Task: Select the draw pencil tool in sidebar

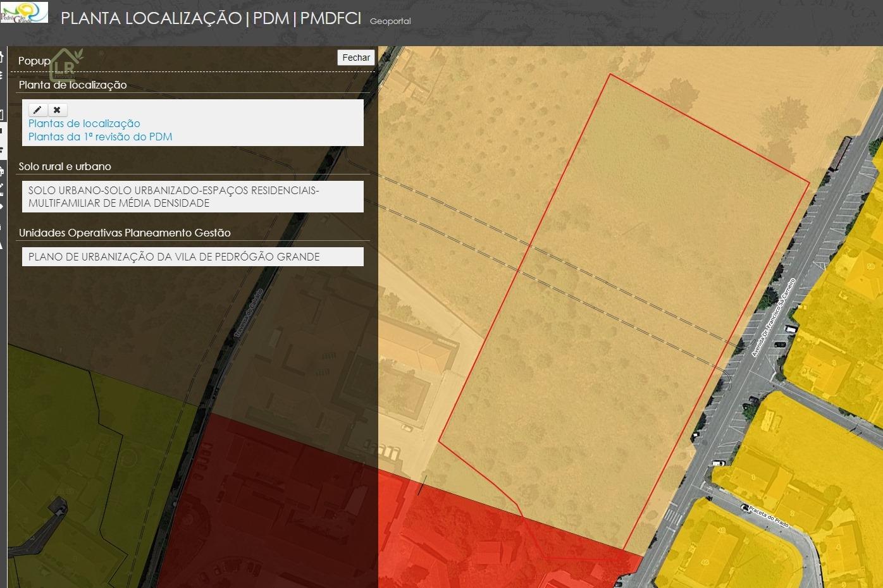Action: coord(2,188)
